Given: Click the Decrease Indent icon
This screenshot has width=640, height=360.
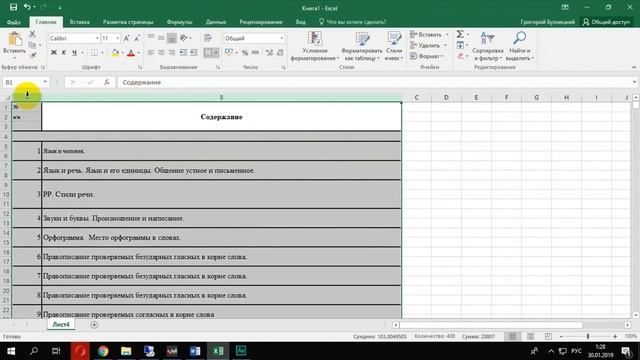Looking at the screenshot, I should [183, 52].
